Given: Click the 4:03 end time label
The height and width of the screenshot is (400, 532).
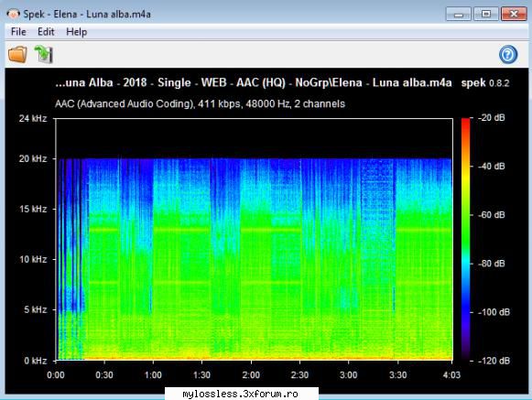Looking at the screenshot, I should click(451, 375).
